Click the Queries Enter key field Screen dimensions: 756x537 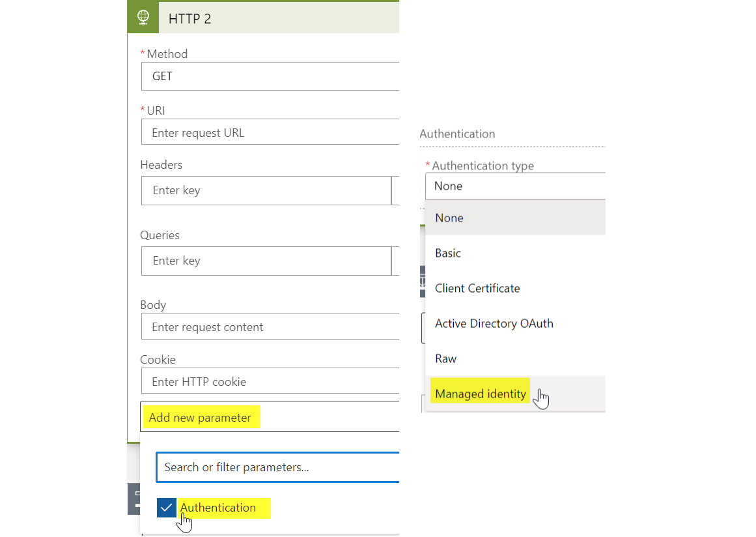pyautogui.click(x=266, y=261)
